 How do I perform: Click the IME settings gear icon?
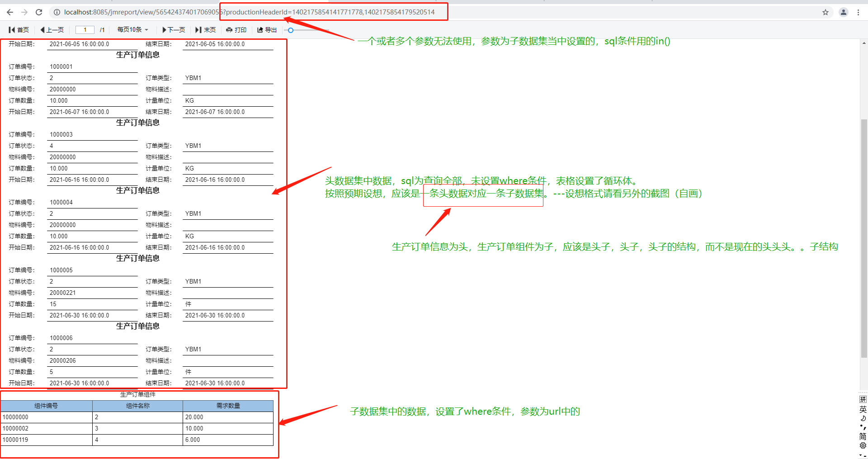[863, 445]
